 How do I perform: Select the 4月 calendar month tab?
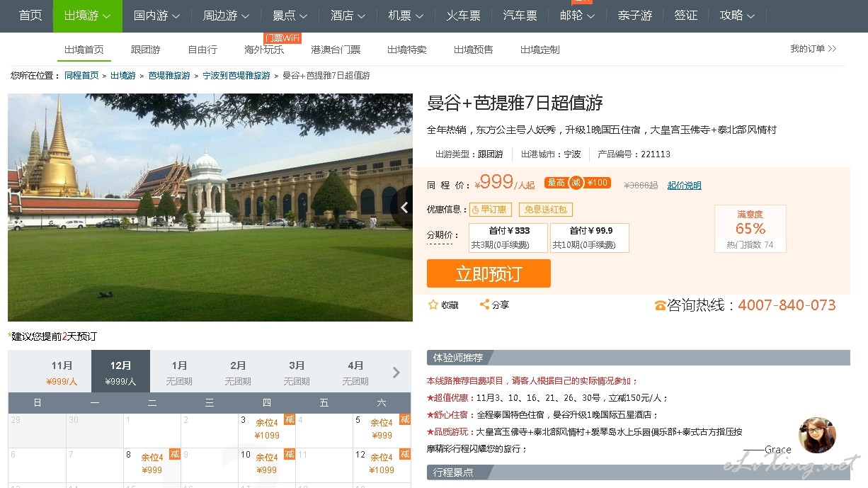[355, 373]
